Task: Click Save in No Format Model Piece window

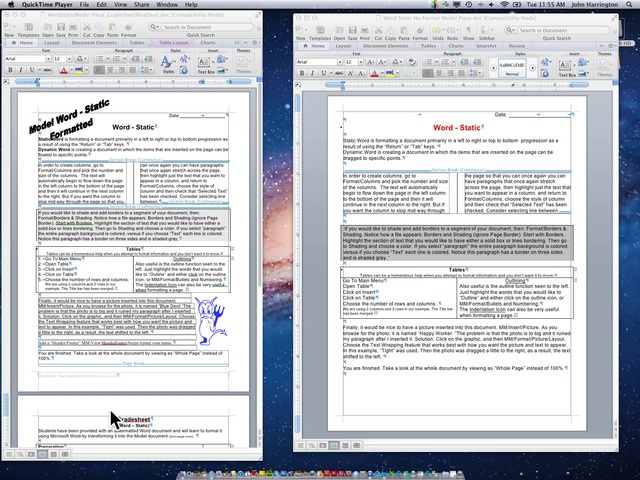Action: click(352, 30)
